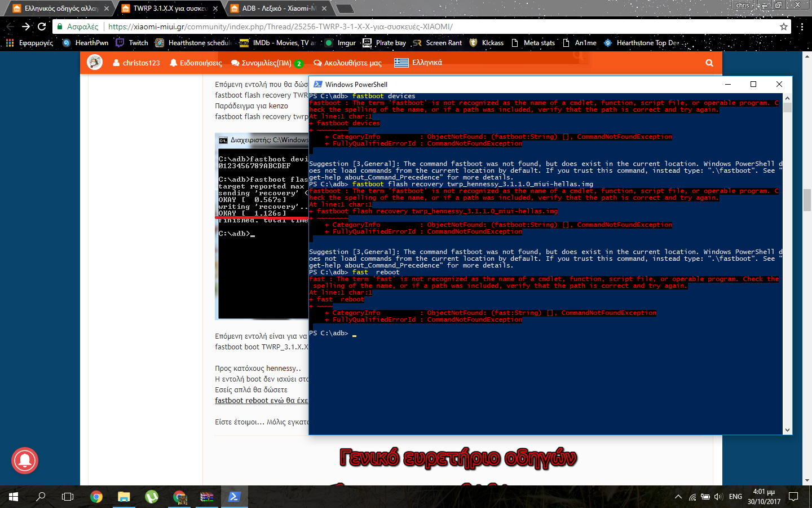812x508 pixels.
Task: Open the Εφαρμογές apps shortcut
Action: click(29, 43)
